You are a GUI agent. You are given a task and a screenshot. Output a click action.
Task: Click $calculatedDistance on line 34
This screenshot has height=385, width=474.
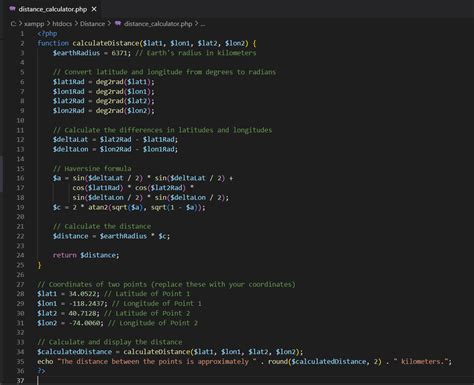tap(75, 352)
